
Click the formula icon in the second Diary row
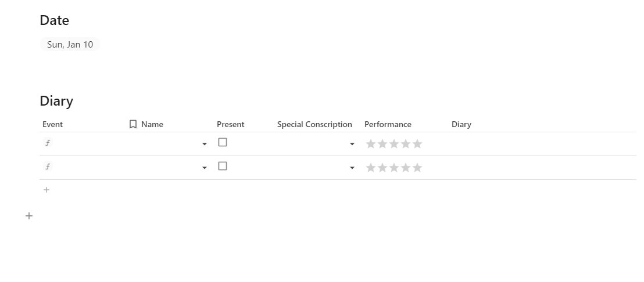pyautogui.click(x=48, y=167)
